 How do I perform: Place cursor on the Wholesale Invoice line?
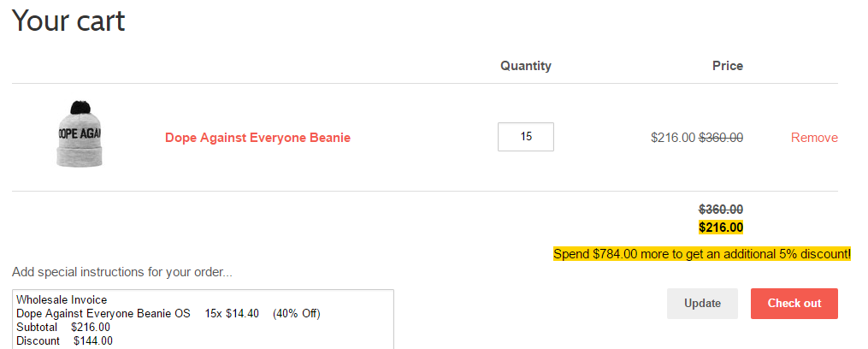click(62, 299)
